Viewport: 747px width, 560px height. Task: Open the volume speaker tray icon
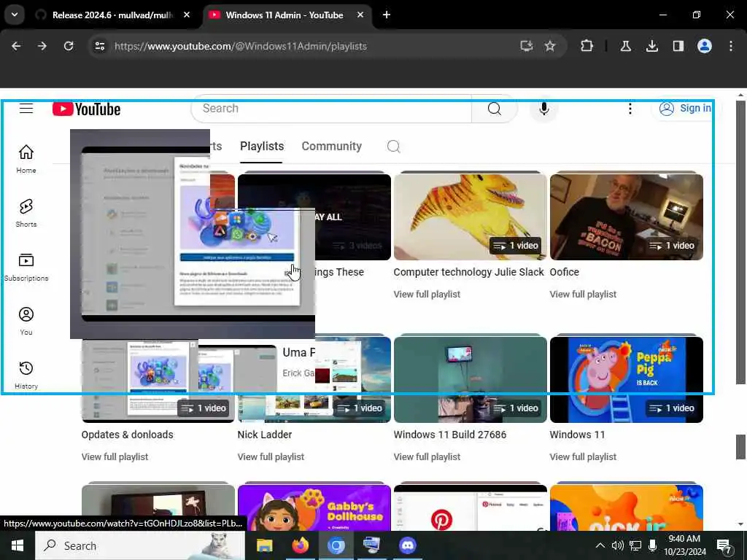tap(617, 545)
